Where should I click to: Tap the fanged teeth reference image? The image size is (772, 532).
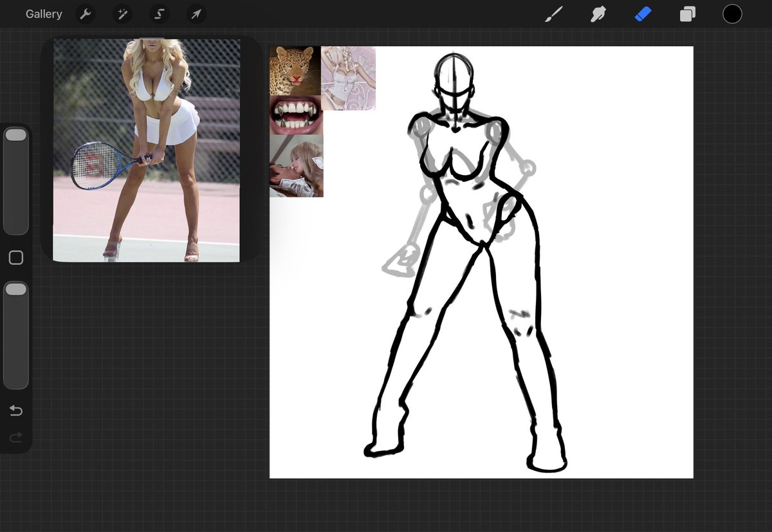(x=296, y=115)
